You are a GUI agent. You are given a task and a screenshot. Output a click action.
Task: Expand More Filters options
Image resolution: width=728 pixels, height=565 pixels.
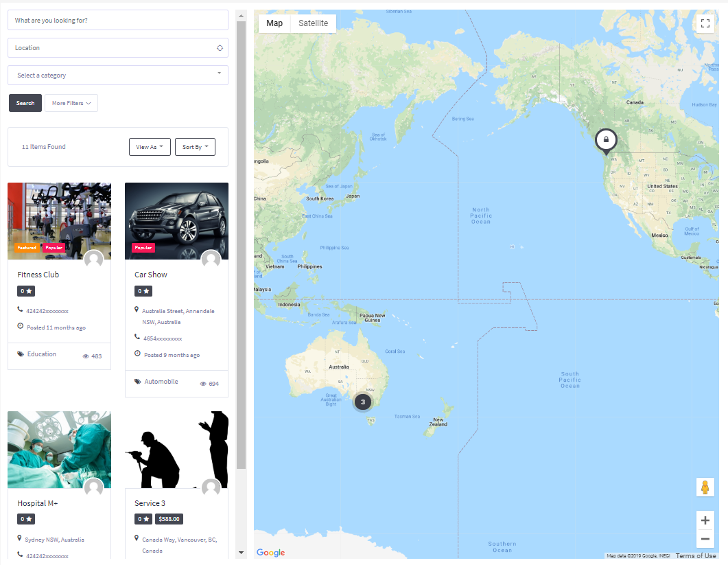point(71,103)
